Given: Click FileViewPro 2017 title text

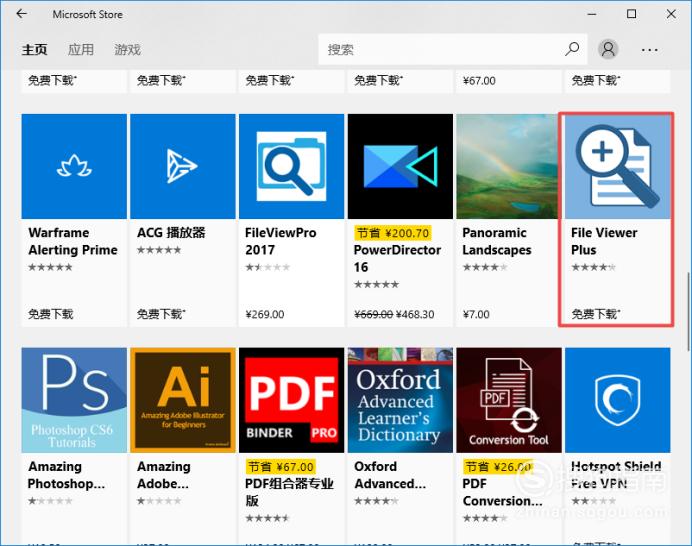Looking at the screenshot, I should pyautogui.click(x=281, y=241).
